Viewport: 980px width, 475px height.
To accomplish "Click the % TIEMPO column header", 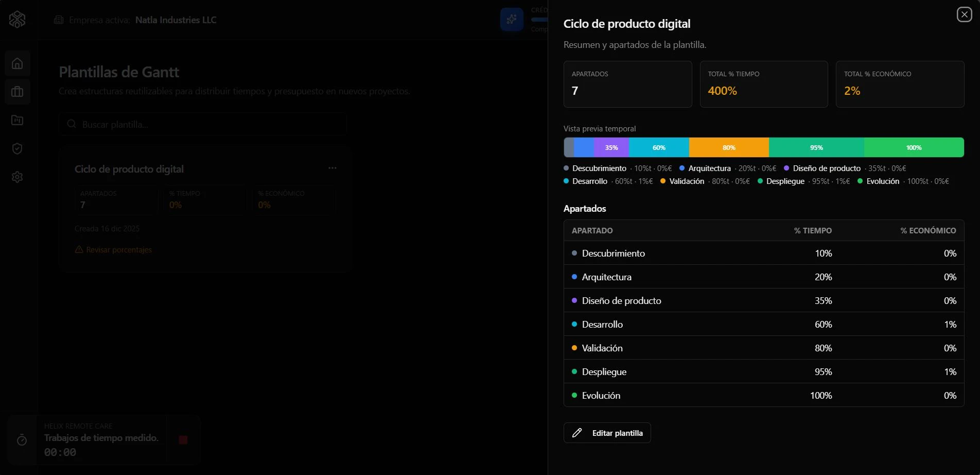I will [813, 230].
